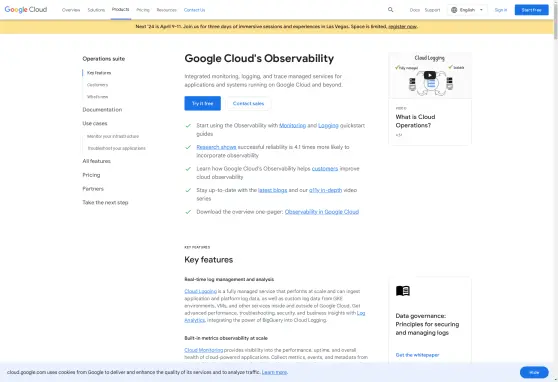
Task: Dismiss cookie notice with Hide button
Action: [534, 372]
